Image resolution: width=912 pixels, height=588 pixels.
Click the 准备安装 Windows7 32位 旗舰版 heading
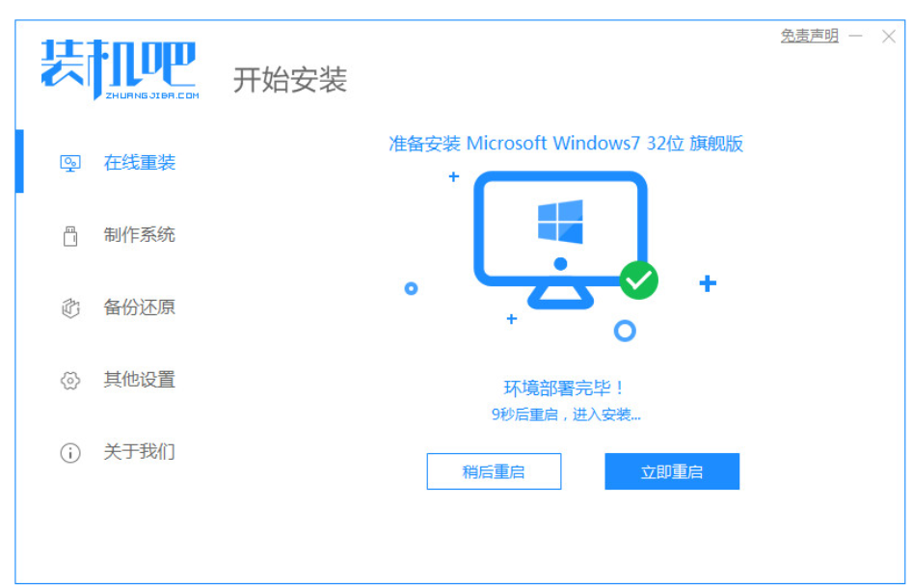point(566,143)
